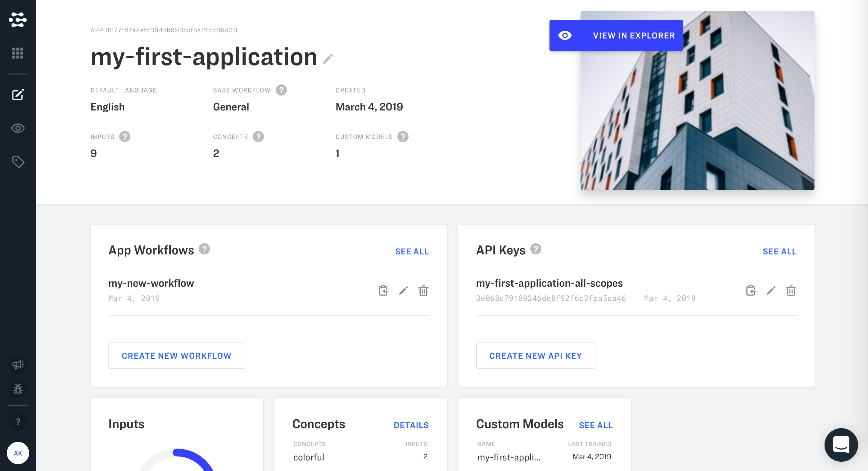Screen dimensions: 868x471
Task: Click the sidebar edit app icon
Action: [17, 95]
